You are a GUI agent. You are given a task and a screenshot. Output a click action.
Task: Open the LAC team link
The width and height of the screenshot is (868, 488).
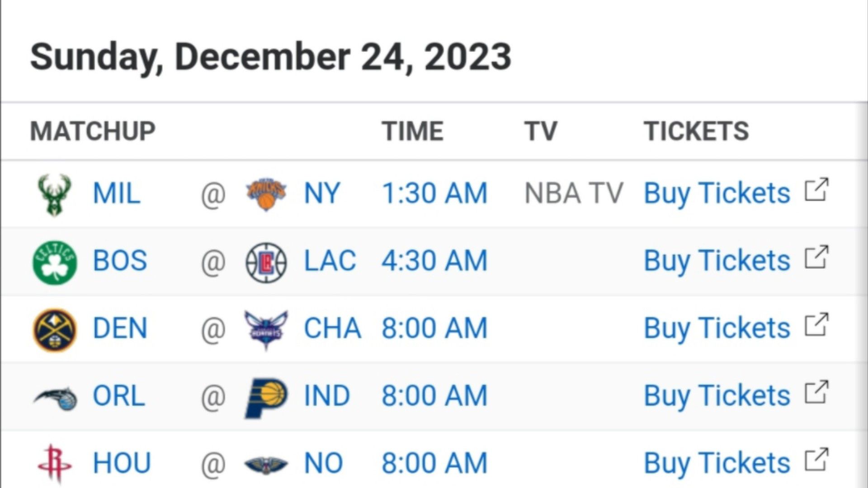click(x=330, y=261)
